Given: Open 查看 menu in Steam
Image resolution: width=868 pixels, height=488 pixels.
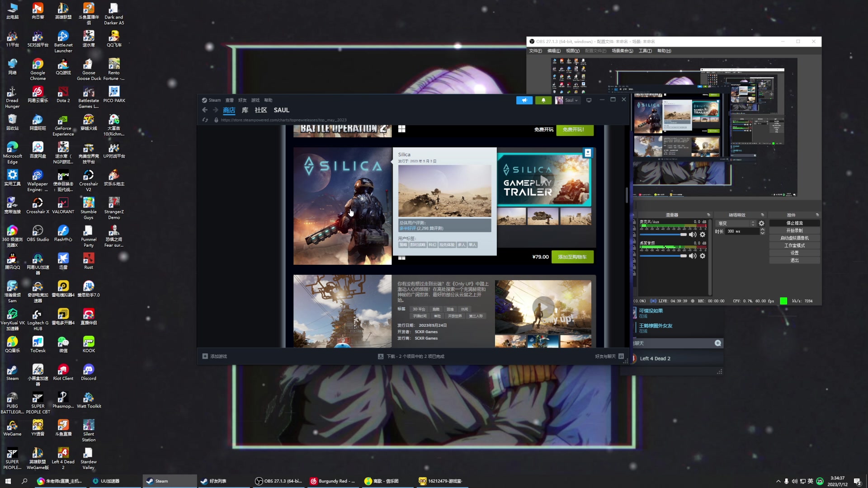Looking at the screenshot, I should 230,100.
